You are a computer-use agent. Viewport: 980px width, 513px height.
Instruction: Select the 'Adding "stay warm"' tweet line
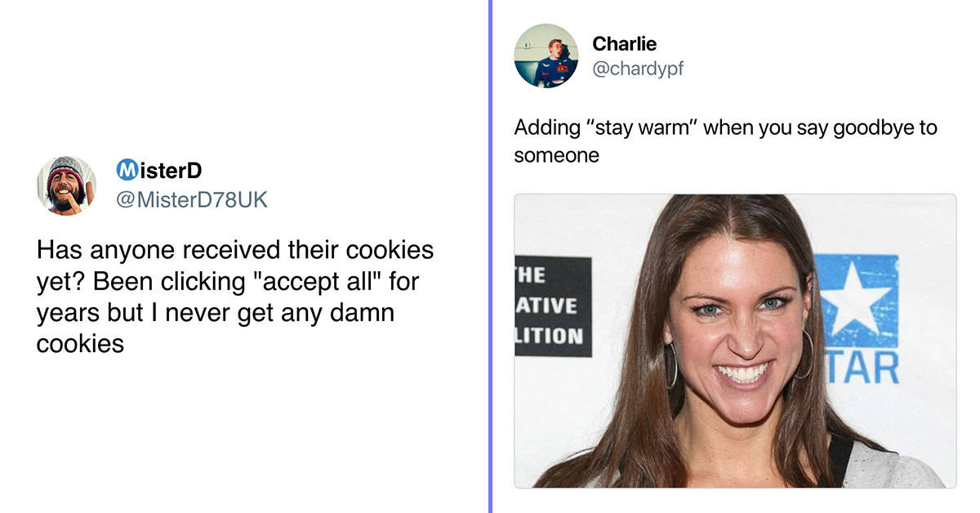click(725, 128)
